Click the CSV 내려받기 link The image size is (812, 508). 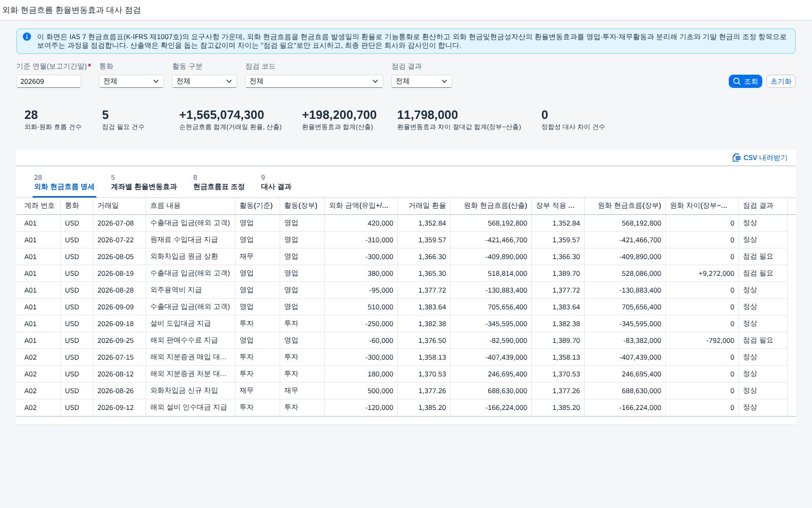(760, 157)
